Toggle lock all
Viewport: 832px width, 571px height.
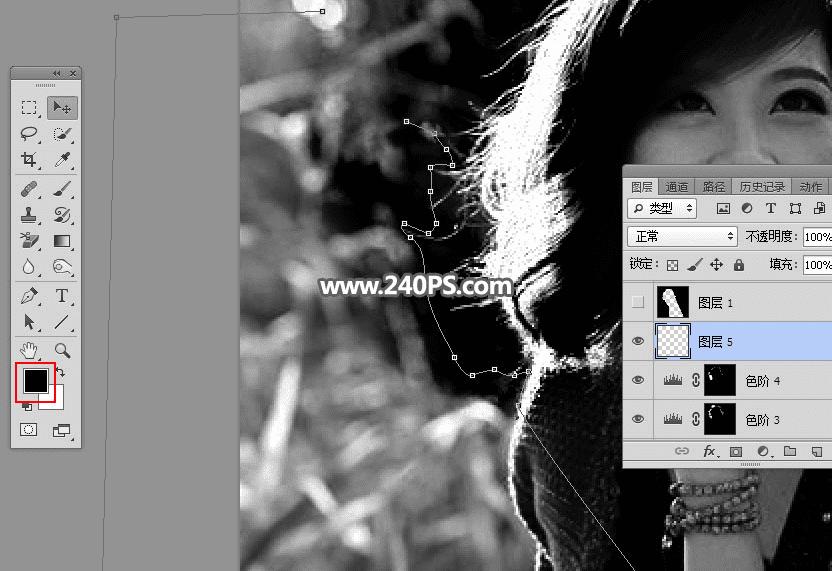point(739,265)
